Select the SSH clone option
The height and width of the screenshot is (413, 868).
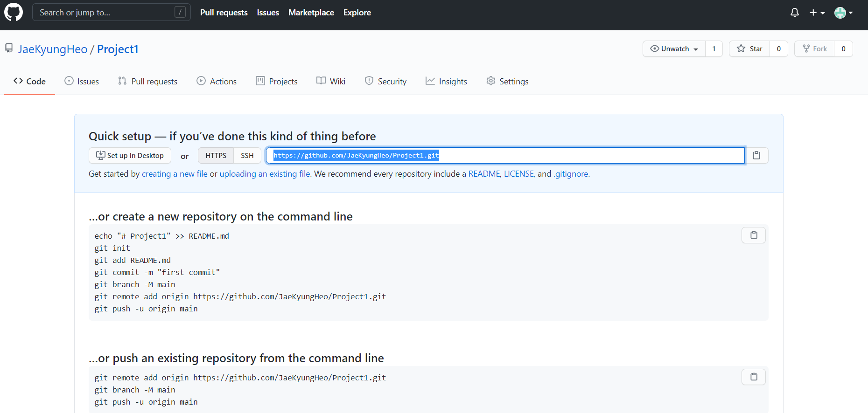tap(247, 155)
